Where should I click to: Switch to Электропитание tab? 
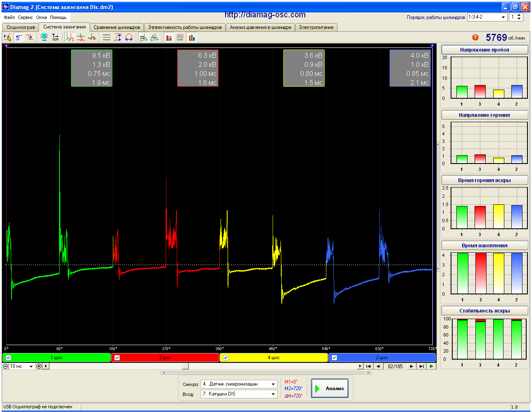316,27
